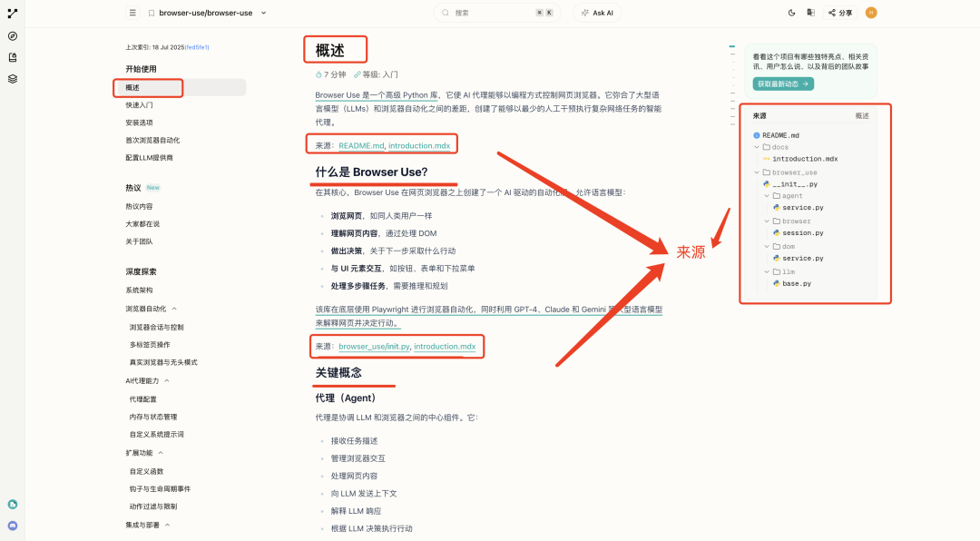Collapse the 集成与部署 section chevron
The height and width of the screenshot is (541, 980).
click(168, 525)
